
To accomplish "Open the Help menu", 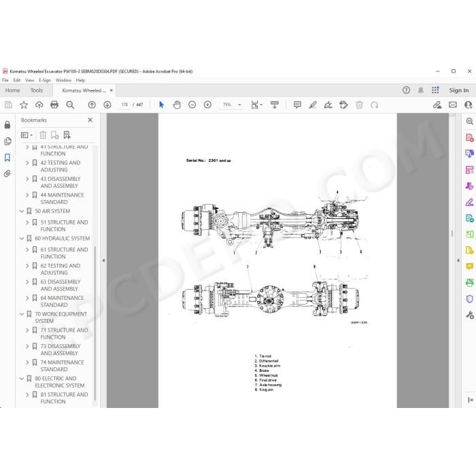I will click(x=80, y=80).
